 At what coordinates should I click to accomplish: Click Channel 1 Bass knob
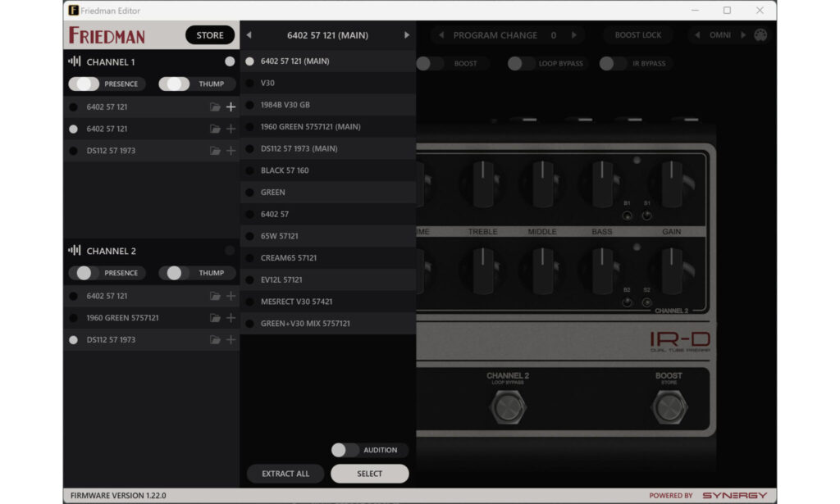tap(601, 184)
